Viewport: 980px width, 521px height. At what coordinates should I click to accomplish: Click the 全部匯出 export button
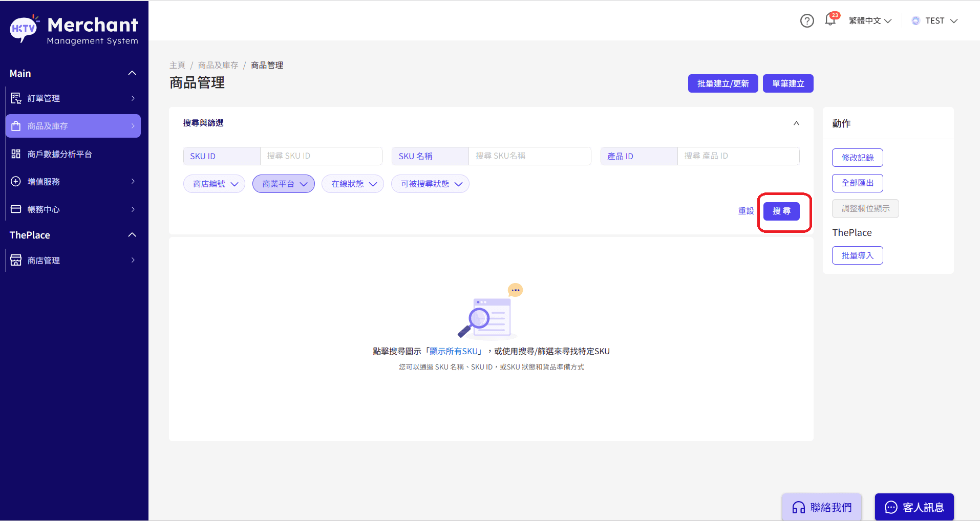[858, 183]
